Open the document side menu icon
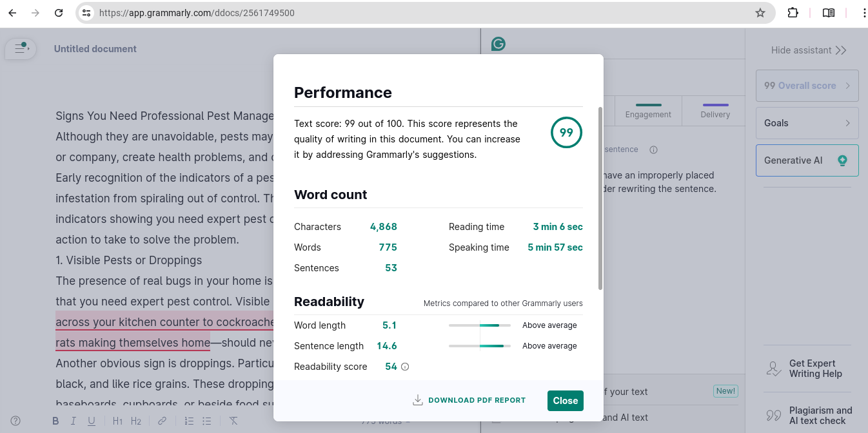Viewport: 868px width, 433px height. click(21, 49)
